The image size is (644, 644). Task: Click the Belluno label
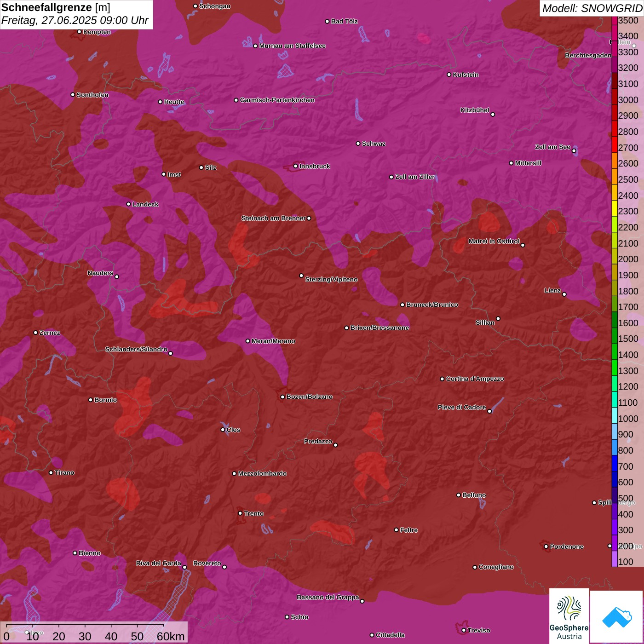[474, 495]
